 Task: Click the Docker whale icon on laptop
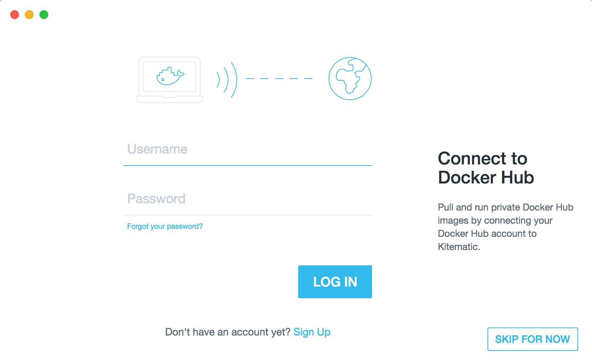[x=170, y=76]
